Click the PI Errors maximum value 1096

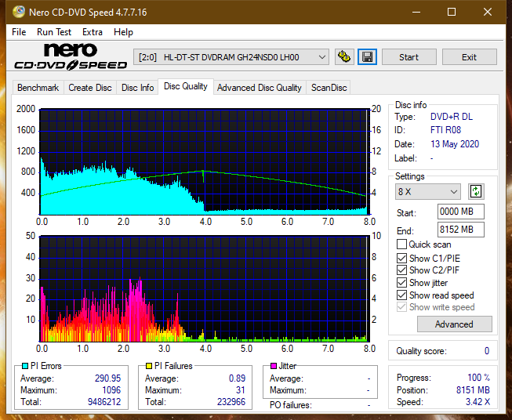pyautogui.click(x=111, y=390)
